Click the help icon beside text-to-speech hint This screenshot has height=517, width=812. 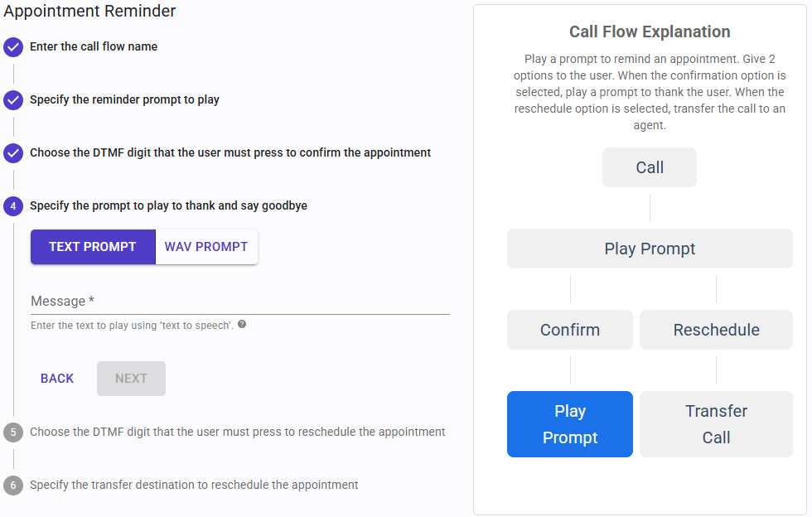pos(241,325)
